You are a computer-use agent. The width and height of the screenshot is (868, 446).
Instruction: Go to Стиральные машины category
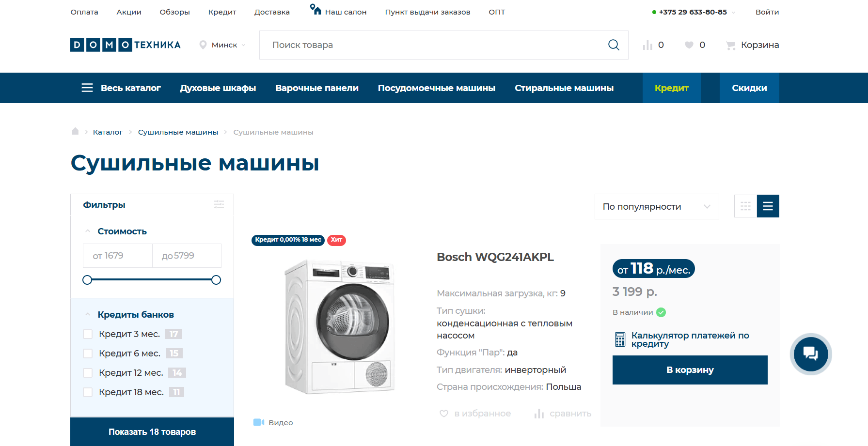(564, 88)
